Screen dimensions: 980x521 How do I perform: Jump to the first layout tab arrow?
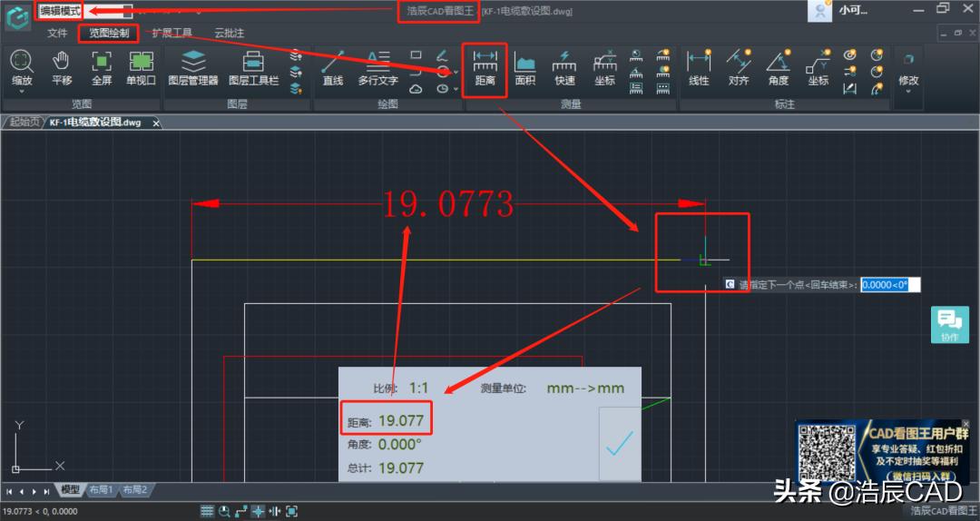click(9, 491)
